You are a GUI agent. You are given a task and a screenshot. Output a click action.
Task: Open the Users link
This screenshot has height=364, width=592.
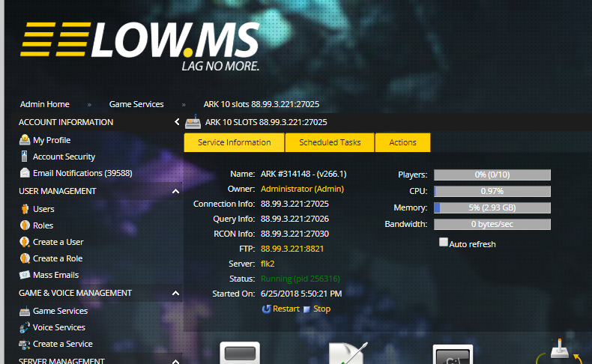tap(43, 209)
